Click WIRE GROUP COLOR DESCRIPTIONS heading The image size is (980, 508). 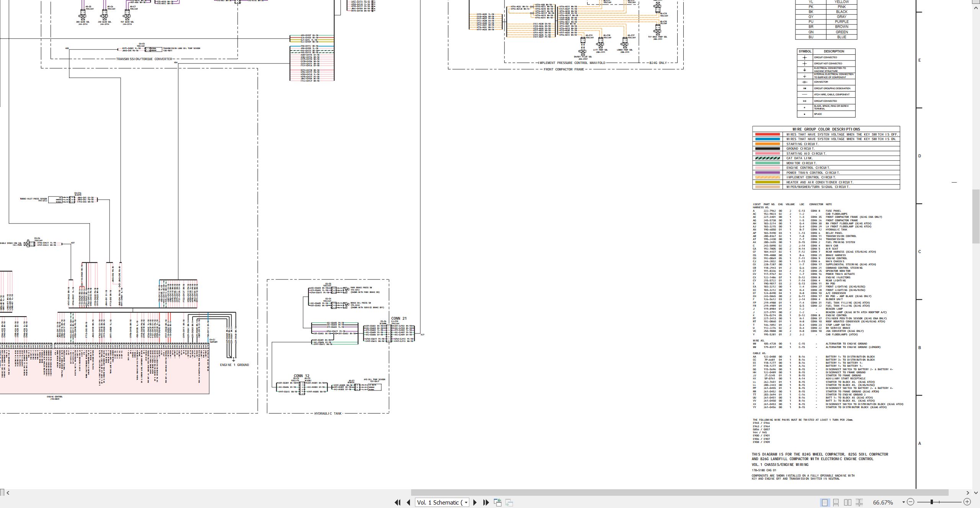coord(826,129)
